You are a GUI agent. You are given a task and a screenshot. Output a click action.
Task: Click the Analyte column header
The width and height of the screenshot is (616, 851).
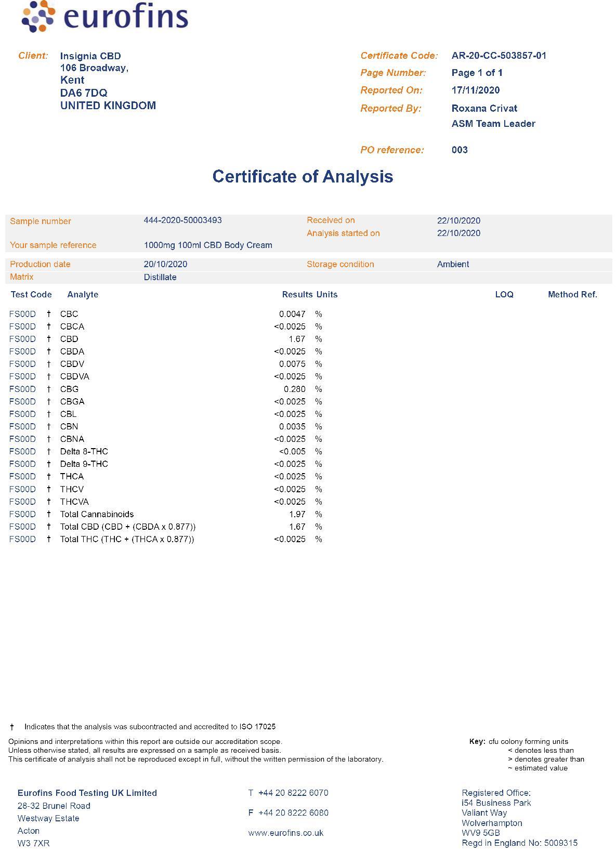[x=83, y=295]
